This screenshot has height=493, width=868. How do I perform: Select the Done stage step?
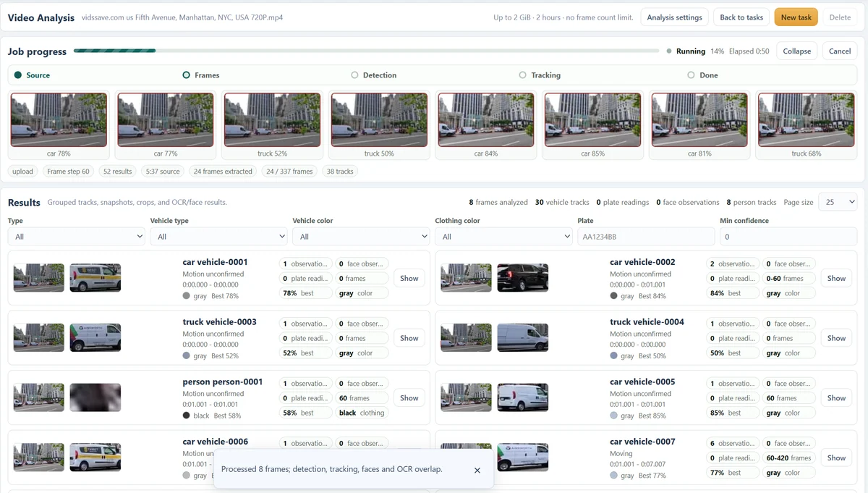pos(702,75)
